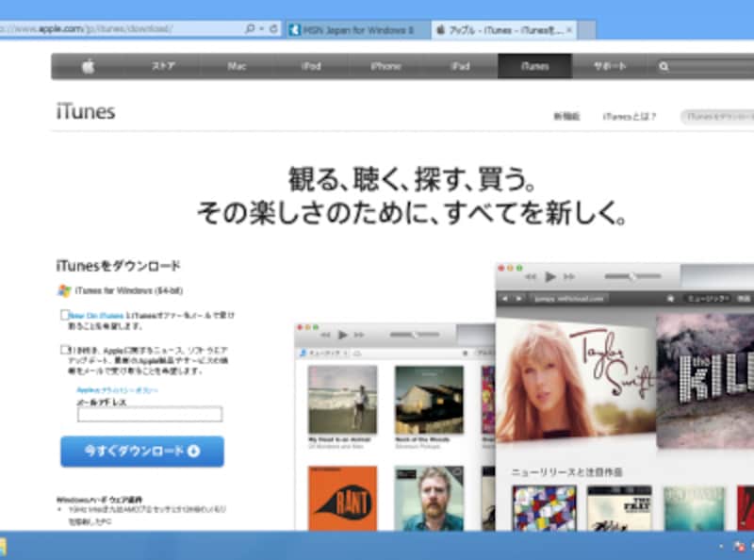Go to Mac in the navigation bar
The image size is (754, 560).
(x=237, y=66)
